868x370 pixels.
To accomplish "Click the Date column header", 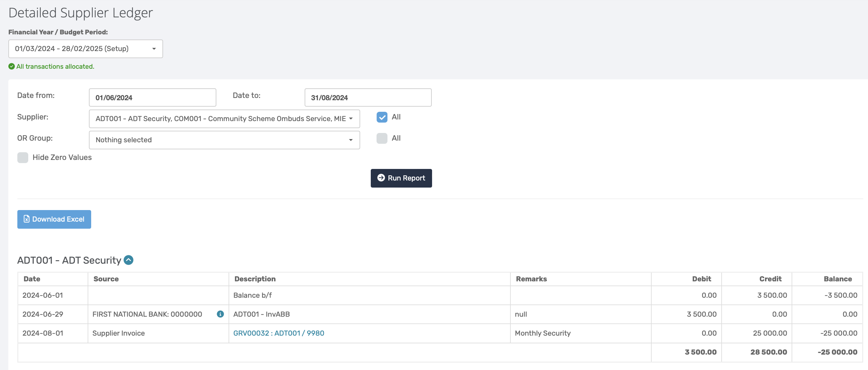I will 32,279.
